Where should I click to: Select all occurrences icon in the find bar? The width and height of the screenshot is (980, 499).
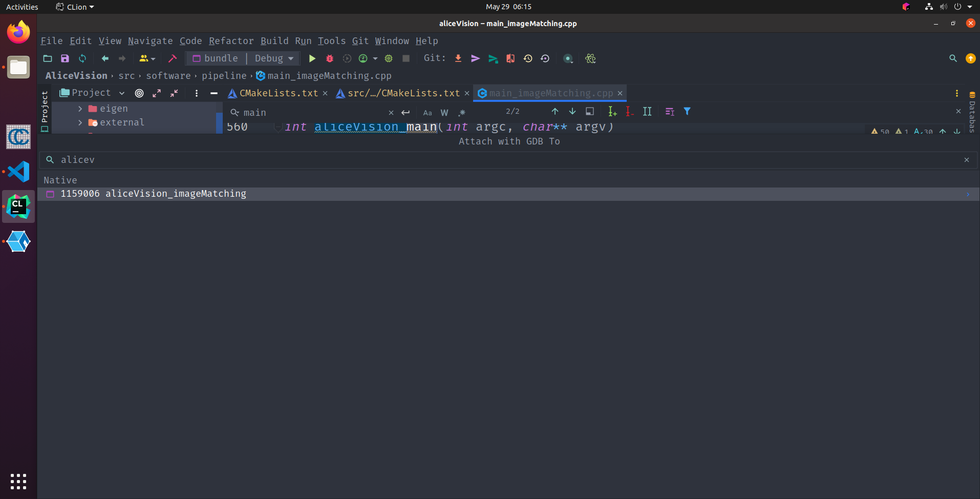click(x=647, y=111)
